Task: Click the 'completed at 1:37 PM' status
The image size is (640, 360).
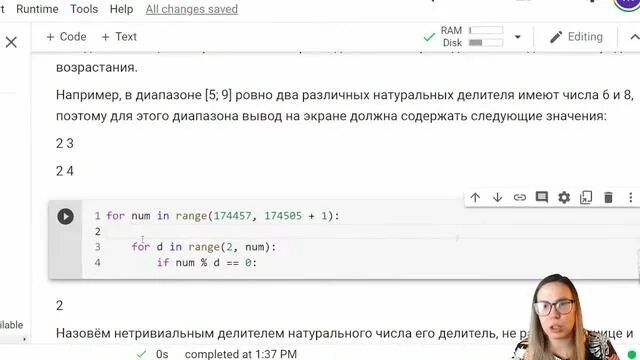Action: pos(240,354)
